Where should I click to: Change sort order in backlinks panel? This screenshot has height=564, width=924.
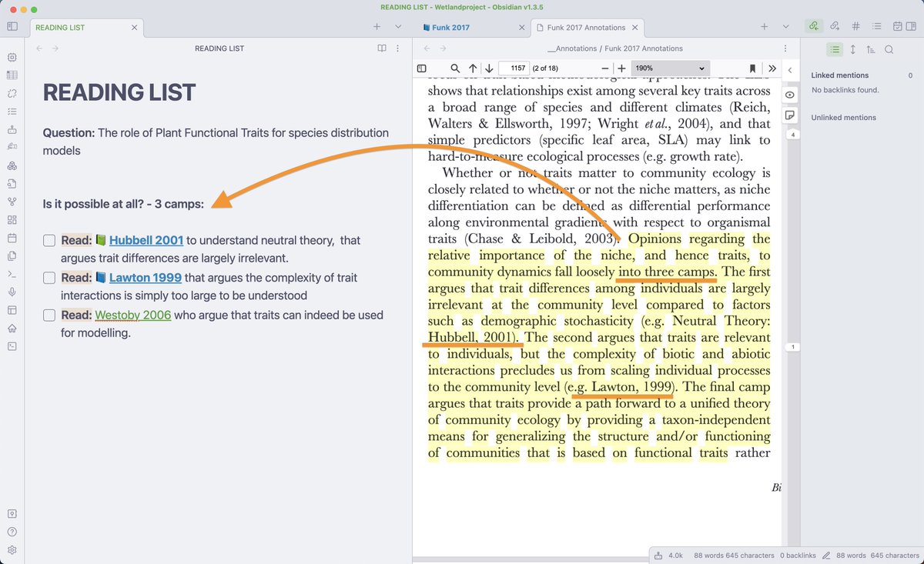[870, 49]
